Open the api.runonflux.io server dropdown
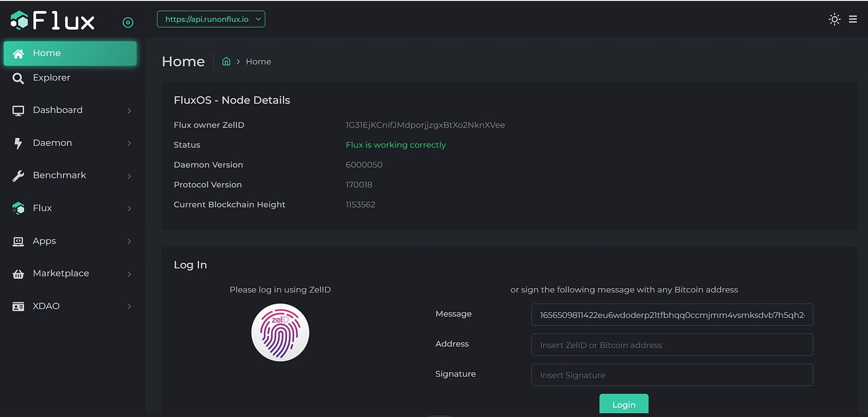 click(x=211, y=19)
